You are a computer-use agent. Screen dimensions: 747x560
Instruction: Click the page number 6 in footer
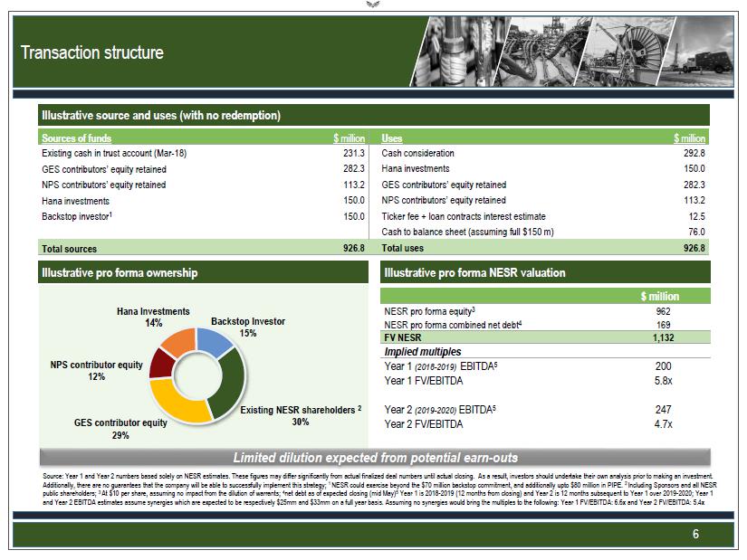click(x=695, y=535)
